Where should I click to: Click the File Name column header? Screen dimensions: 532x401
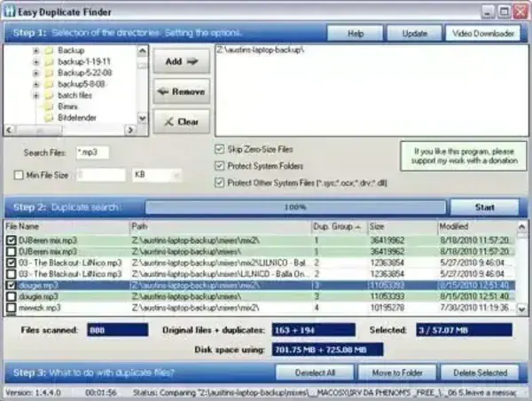pos(66,226)
